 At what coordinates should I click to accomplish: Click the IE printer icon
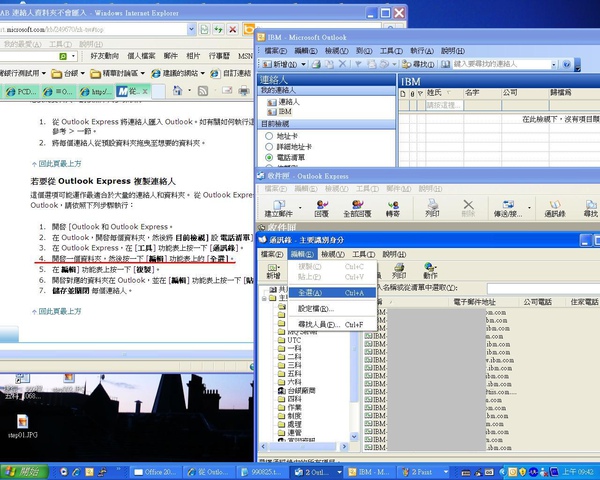244,91
